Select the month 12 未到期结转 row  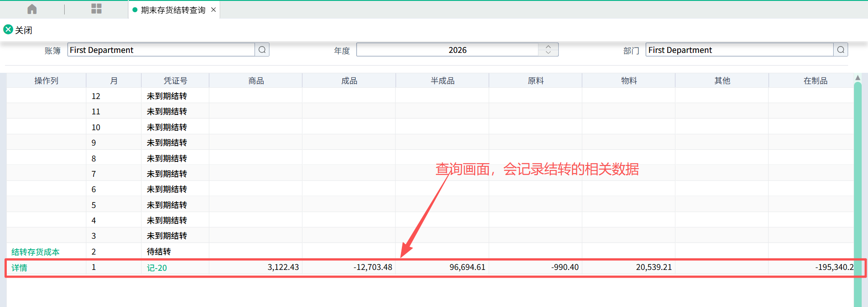[x=166, y=96]
